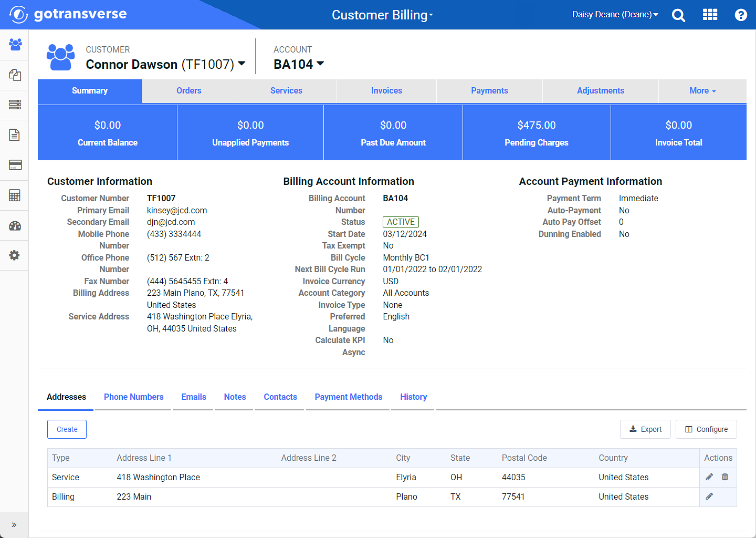Switch to the Orders tab
The image size is (756, 538).
click(189, 91)
